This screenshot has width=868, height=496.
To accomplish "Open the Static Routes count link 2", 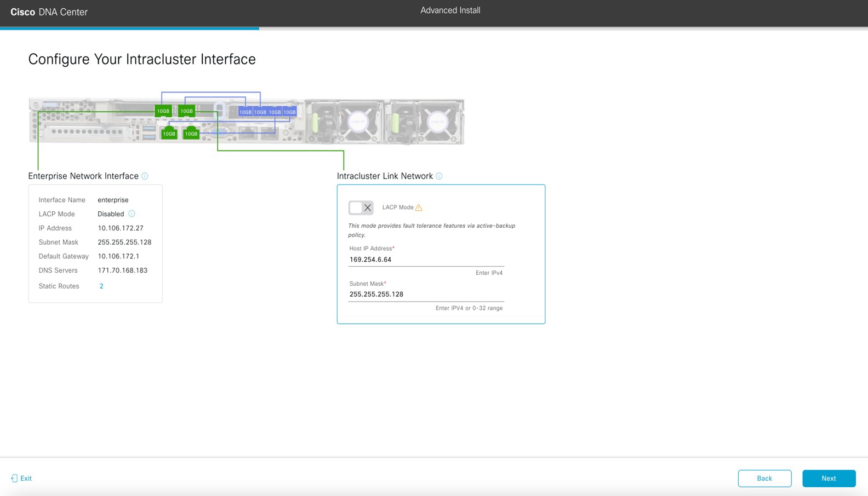I will pyautogui.click(x=101, y=286).
